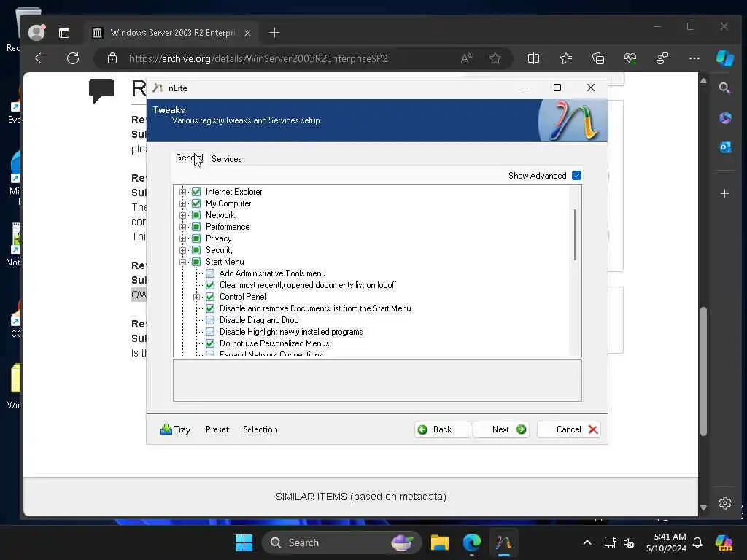Cancel the nLite wizard
This screenshot has width=747, height=560.
(x=569, y=429)
